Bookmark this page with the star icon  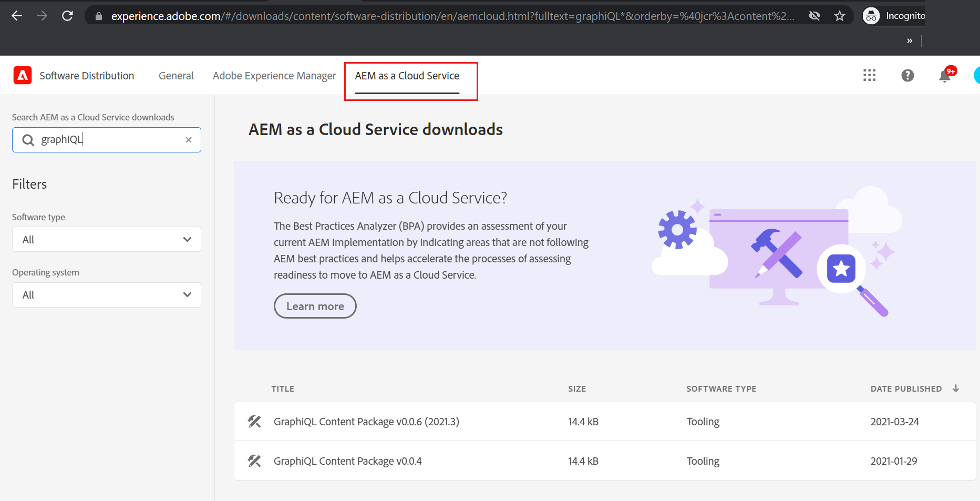840,16
